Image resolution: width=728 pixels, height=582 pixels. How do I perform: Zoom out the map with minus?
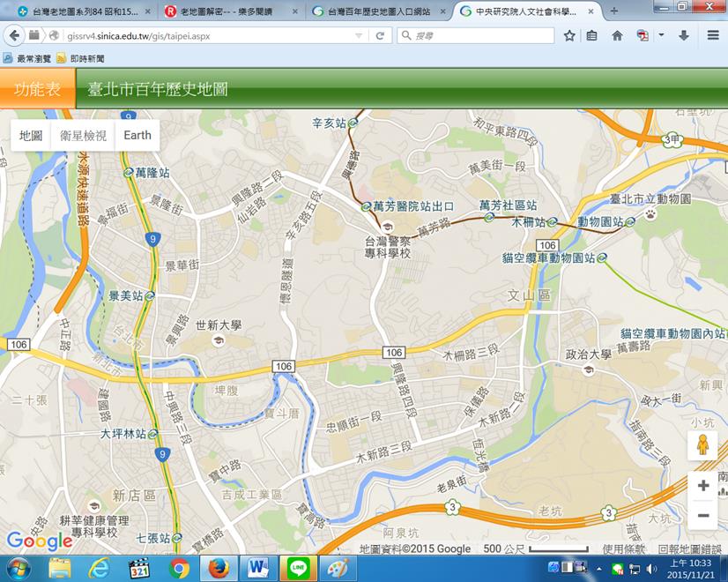click(x=703, y=515)
